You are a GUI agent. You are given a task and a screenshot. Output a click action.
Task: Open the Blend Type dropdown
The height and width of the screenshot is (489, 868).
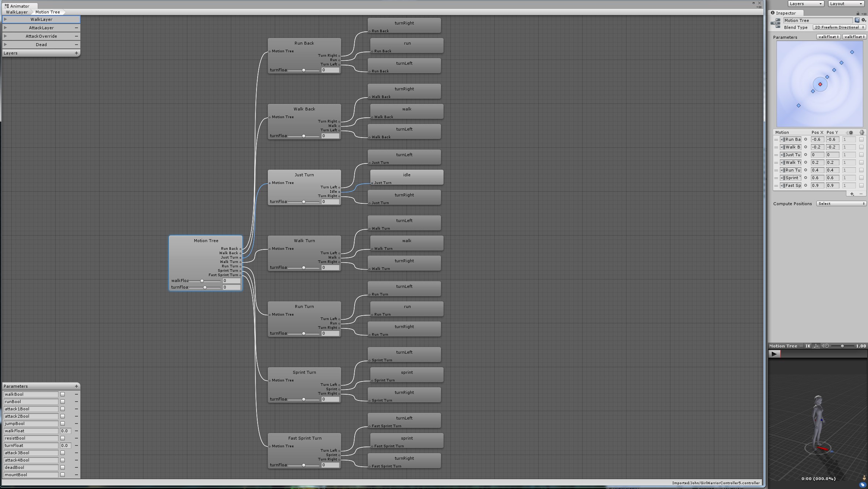pos(839,27)
